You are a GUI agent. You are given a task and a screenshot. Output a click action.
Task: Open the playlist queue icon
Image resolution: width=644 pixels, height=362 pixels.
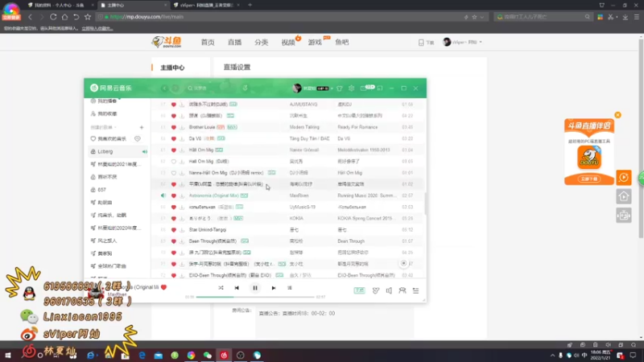point(415,290)
